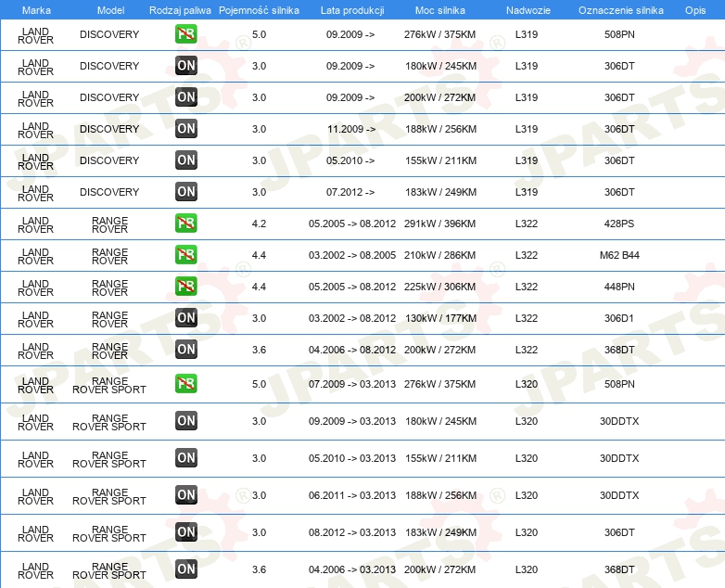Click the petrol icon in the Range Rover 4.2 row
Viewport: 725px width, 588px height.
[185, 223]
